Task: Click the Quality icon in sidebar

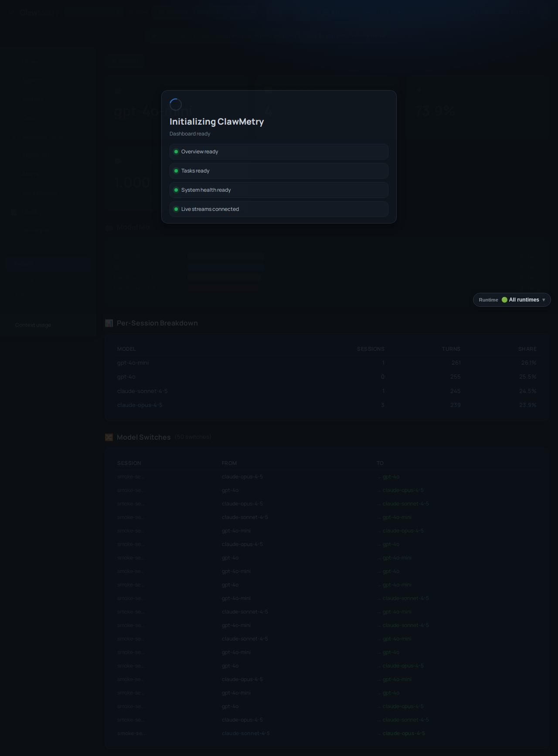Action: click(x=14, y=212)
